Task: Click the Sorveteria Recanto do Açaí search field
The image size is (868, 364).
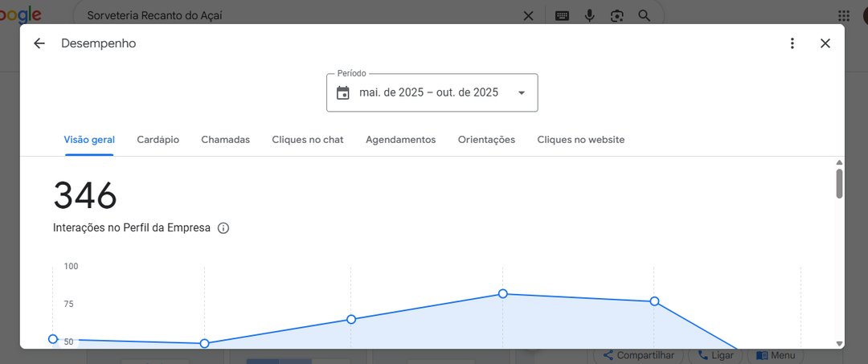Action: [x=297, y=15]
